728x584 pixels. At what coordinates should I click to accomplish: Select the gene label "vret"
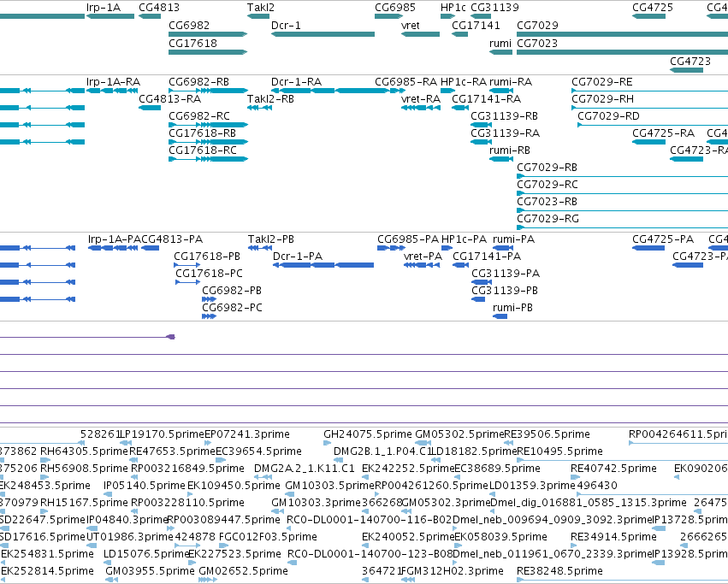tap(410, 25)
